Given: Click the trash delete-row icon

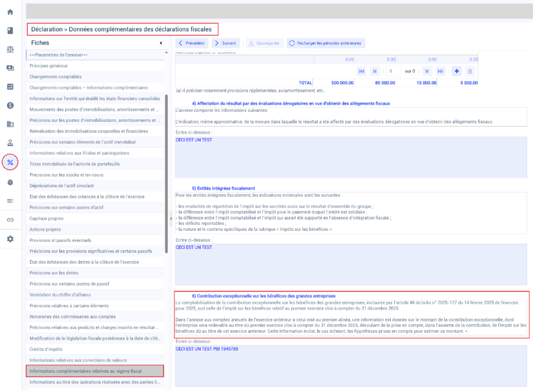Looking at the screenshot, I should point(470,71).
